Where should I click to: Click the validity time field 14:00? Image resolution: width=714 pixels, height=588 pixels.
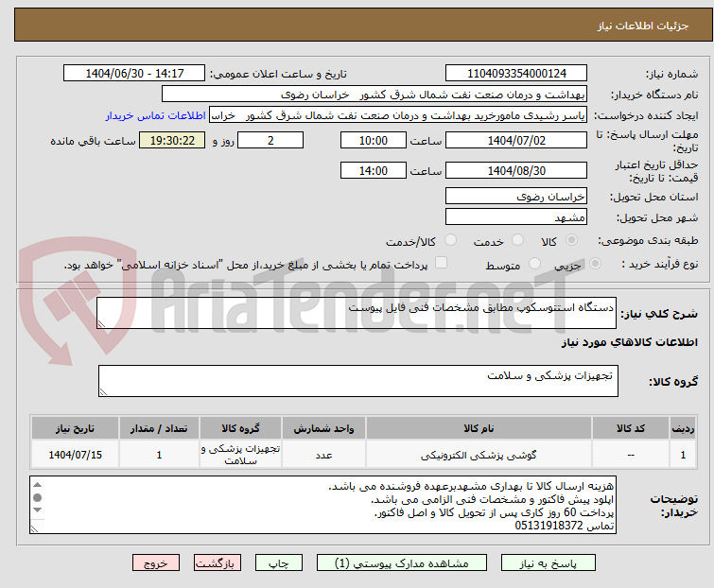[x=373, y=171]
